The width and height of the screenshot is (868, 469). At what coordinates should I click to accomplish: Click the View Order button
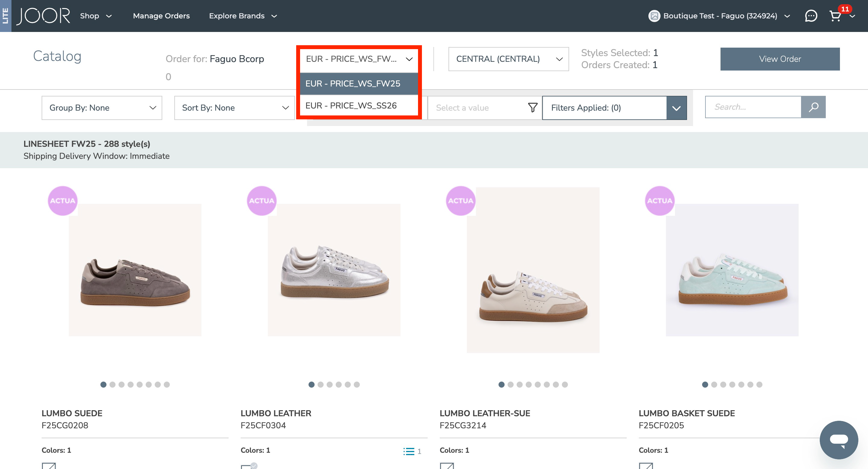click(x=780, y=59)
